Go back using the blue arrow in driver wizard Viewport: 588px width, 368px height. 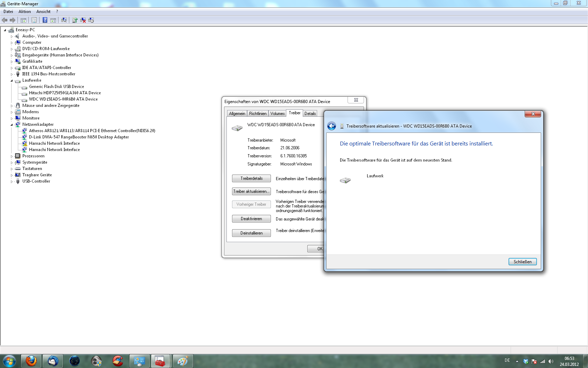(331, 126)
